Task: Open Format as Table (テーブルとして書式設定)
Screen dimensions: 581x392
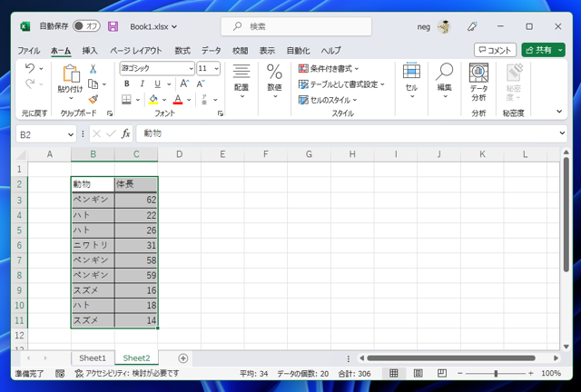Action: click(341, 84)
